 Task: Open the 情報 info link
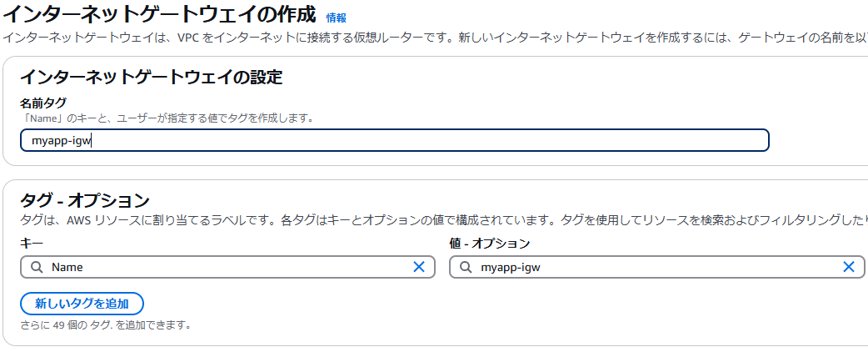coord(336,18)
